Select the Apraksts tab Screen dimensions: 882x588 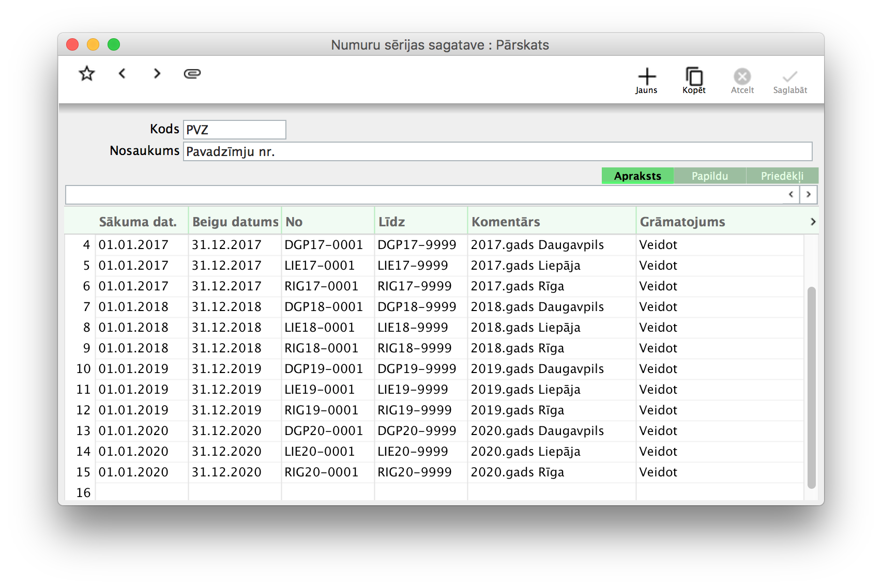pos(637,176)
